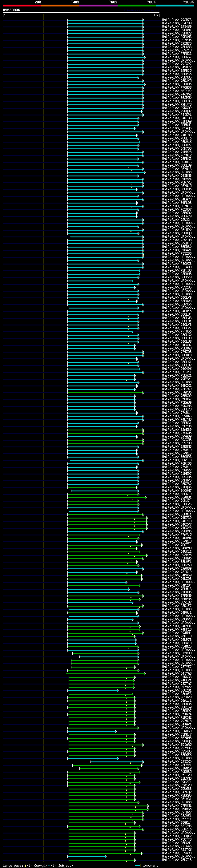Select the UniRef100_B6AHB1 label
197x868 pixels.
(177, 497)
